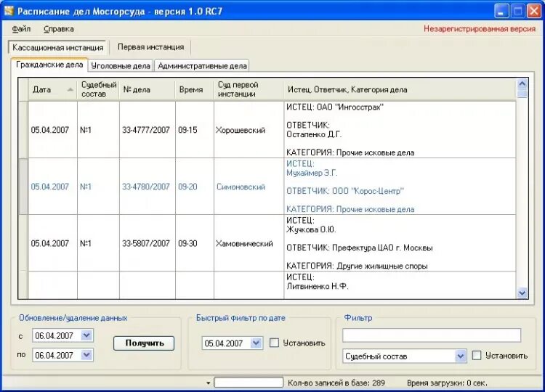
Task: Click Кол-во записей в базе: 289 text
Action: point(336,383)
